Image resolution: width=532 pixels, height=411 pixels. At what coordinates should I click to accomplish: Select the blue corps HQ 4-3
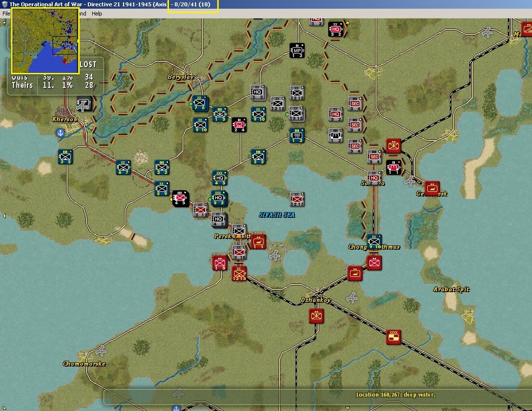click(220, 178)
